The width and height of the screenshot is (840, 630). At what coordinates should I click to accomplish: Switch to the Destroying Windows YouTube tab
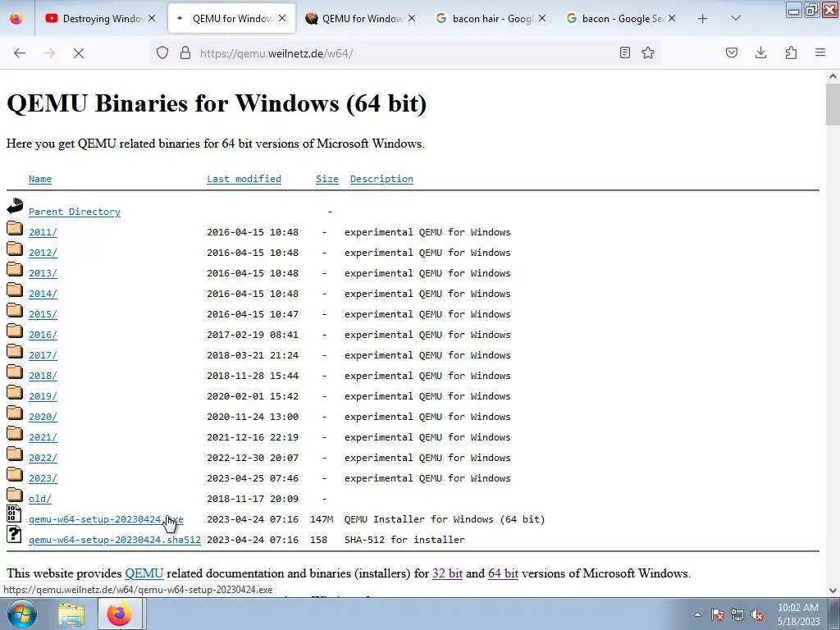click(x=100, y=18)
